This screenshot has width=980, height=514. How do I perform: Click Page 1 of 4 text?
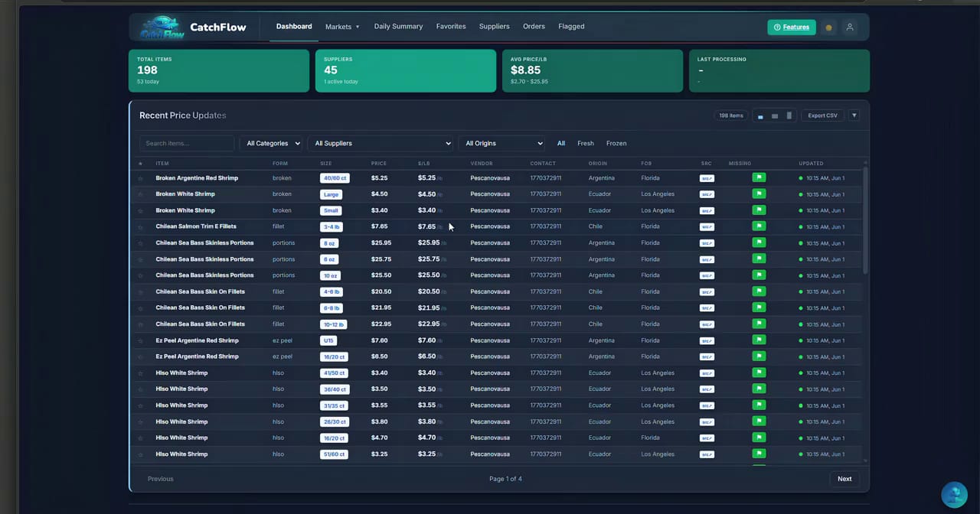pyautogui.click(x=505, y=479)
